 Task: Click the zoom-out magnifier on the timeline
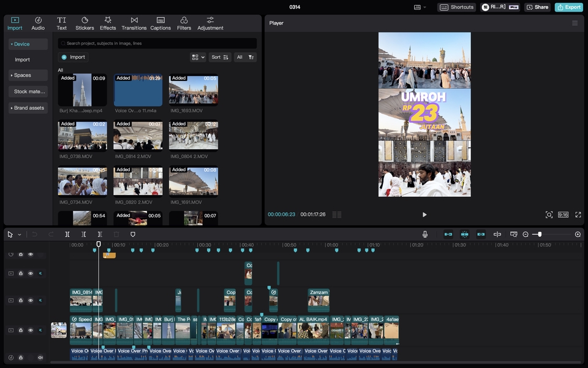click(526, 234)
